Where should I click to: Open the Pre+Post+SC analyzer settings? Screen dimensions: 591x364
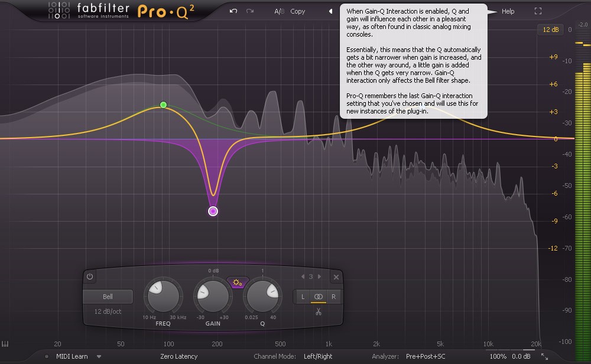pyautogui.click(x=426, y=356)
